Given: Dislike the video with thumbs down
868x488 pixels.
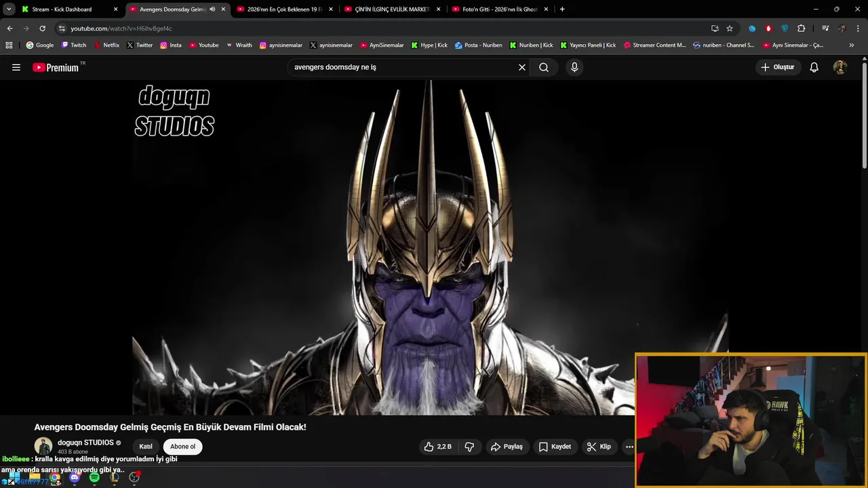Looking at the screenshot, I should [x=469, y=447].
